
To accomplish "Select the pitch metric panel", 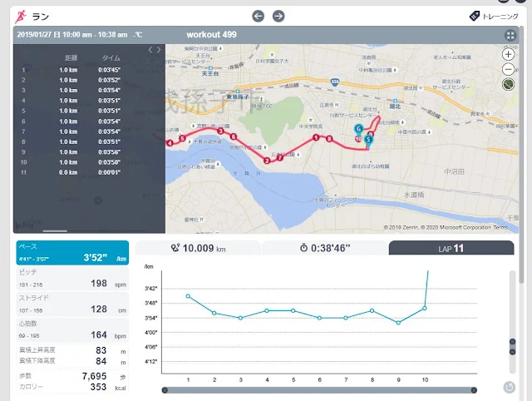I will pos(72,279).
